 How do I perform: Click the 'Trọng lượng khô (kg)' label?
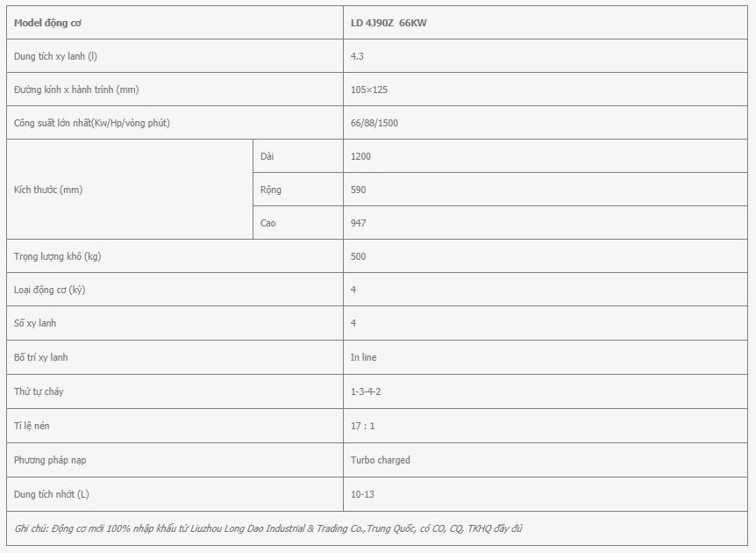tap(57, 255)
